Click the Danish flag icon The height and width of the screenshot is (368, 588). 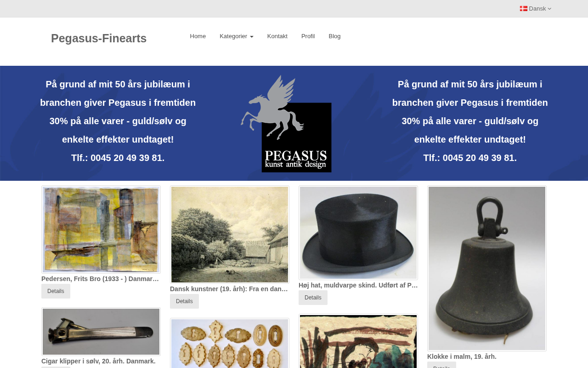[x=524, y=8]
